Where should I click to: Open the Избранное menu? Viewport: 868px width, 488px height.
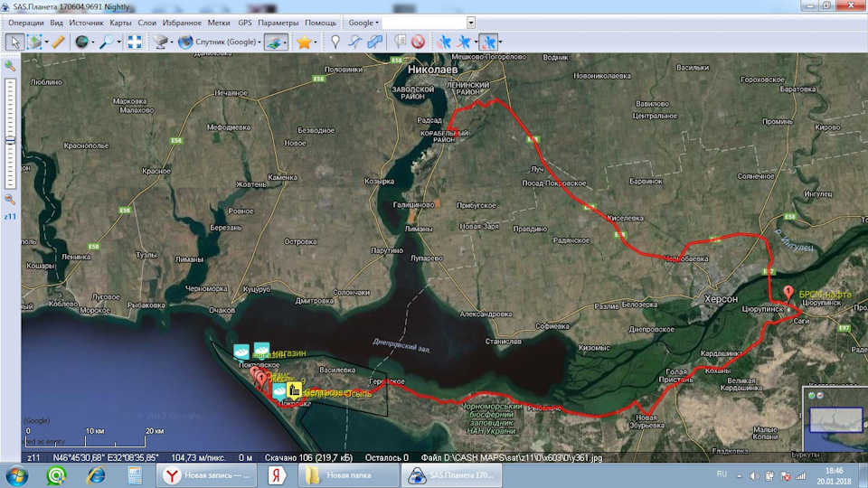coord(182,23)
